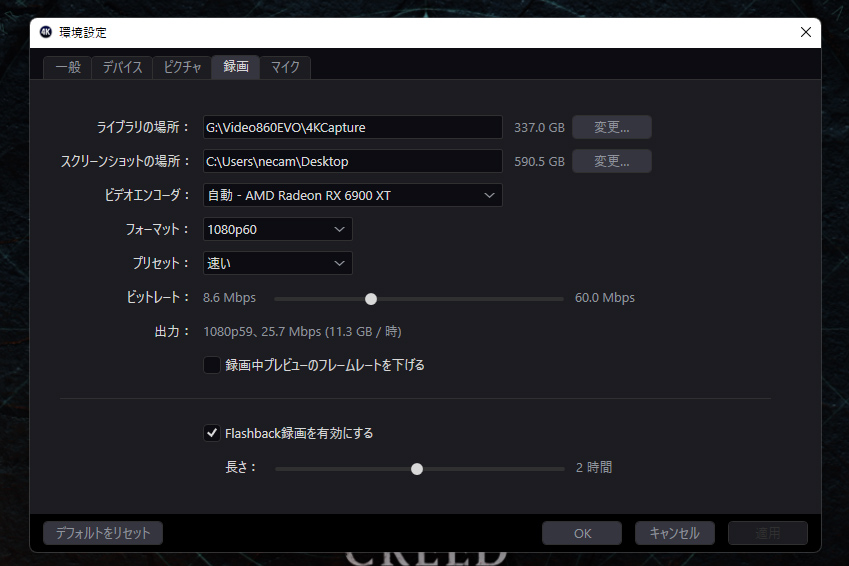This screenshot has height=566, width=849.
Task: Click the 1080p59、25.7 Mbps output text
Action: (x=302, y=331)
